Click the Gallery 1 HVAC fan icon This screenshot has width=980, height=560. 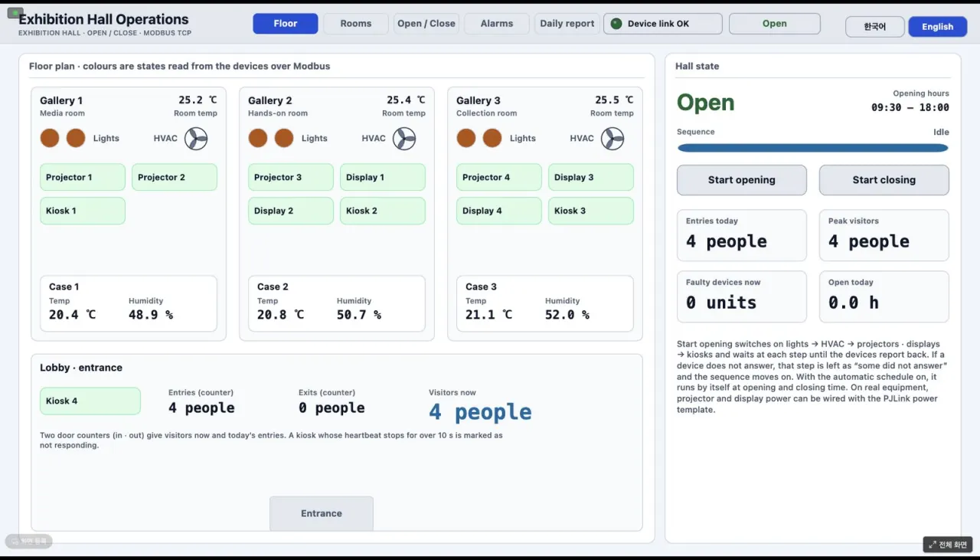(x=196, y=139)
